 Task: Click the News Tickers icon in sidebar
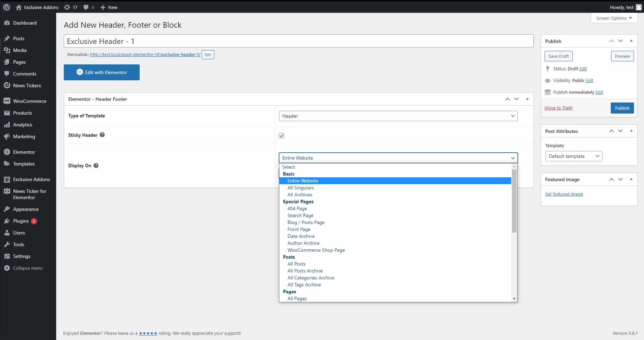click(x=7, y=86)
